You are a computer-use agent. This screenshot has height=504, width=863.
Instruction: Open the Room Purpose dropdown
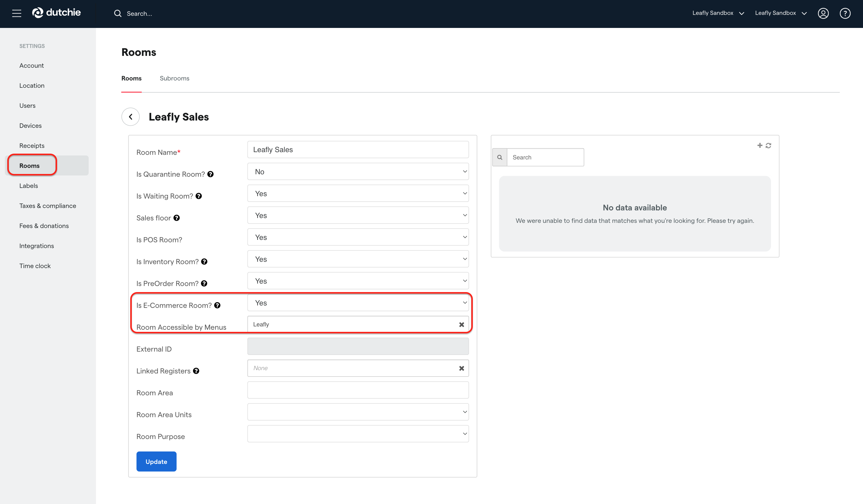[x=358, y=434]
